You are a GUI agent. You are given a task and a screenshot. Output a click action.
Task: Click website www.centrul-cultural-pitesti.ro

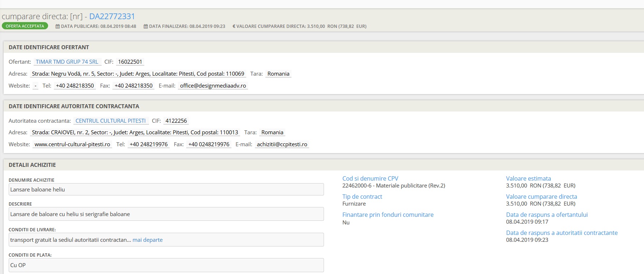(72, 144)
